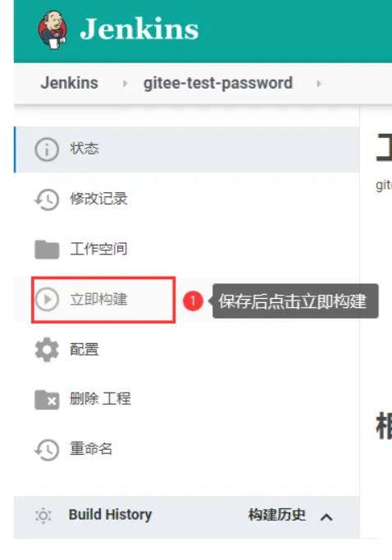Screen dimensions: 392x560
Task: Select 工作空间 in the sidebar
Action: click(186, 250)
